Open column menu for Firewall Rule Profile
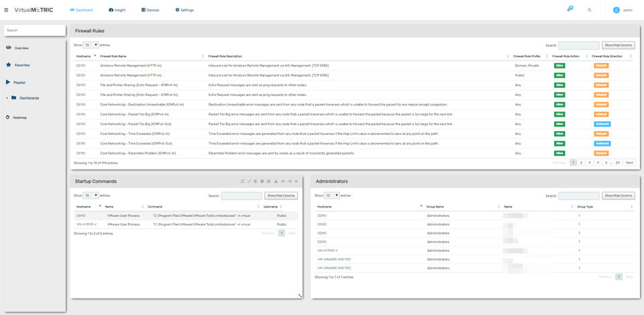 [546, 56]
